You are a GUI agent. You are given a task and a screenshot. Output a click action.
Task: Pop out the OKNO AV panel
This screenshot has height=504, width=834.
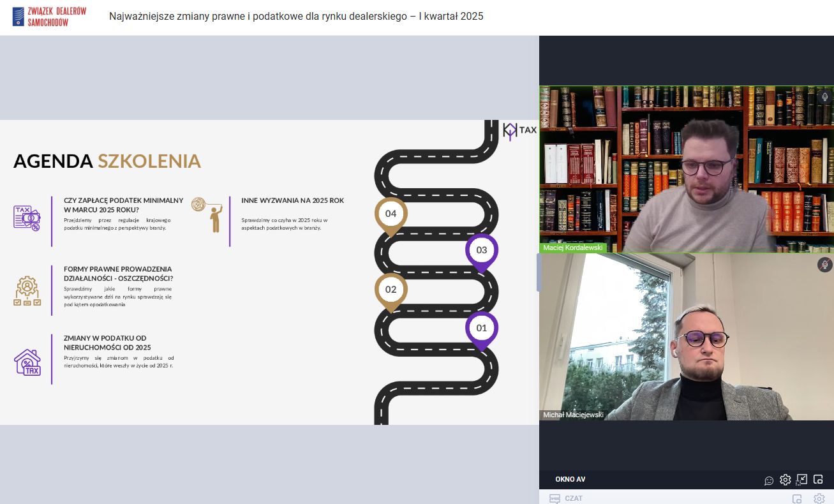click(819, 480)
